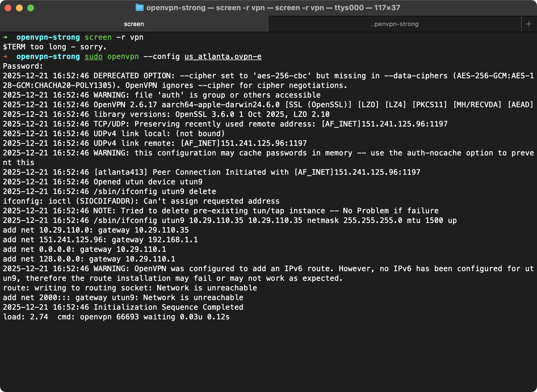Click 'DEPRECATED OPTION:' text
This screenshot has width=537, height=392.
click(134, 76)
